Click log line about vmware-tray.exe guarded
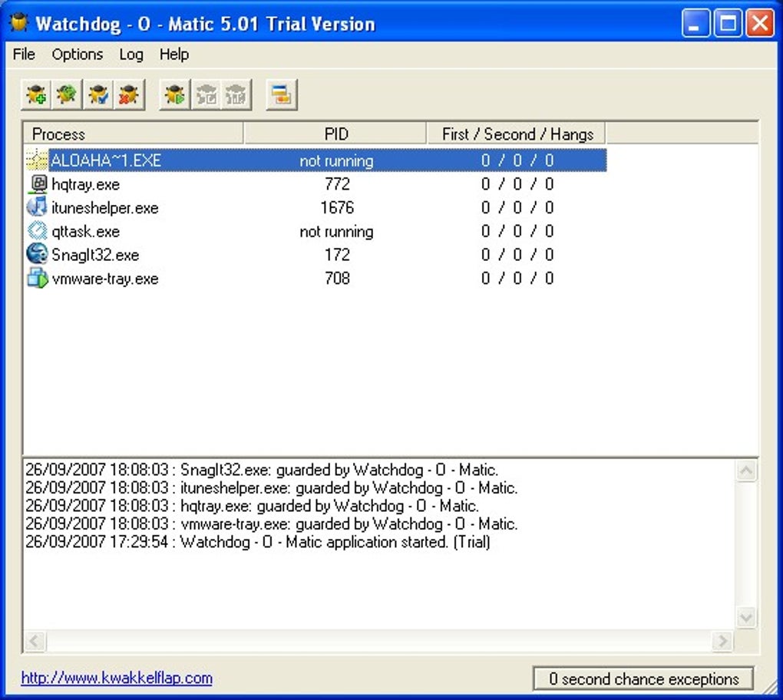The width and height of the screenshot is (783, 700). tap(271, 523)
